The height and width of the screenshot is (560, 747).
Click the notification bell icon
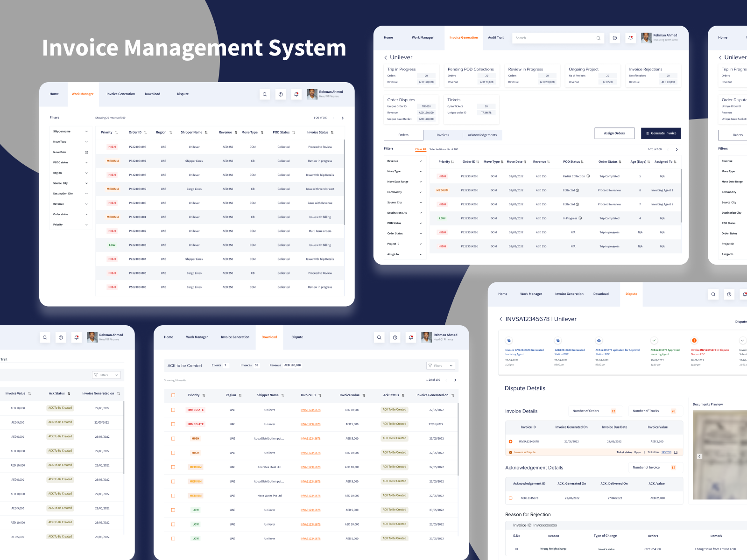click(x=296, y=94)
